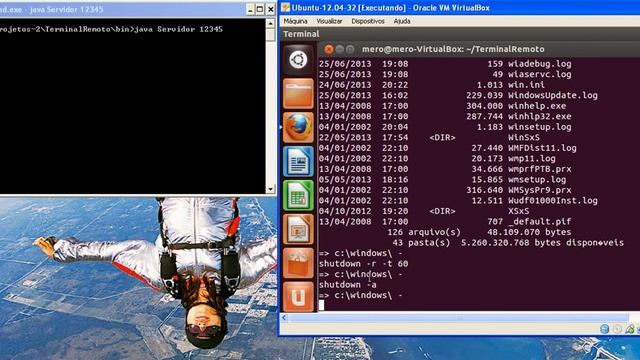
Task: Open the Ajuda menu in VirtualBox
Action: click(x=402, y=21)
